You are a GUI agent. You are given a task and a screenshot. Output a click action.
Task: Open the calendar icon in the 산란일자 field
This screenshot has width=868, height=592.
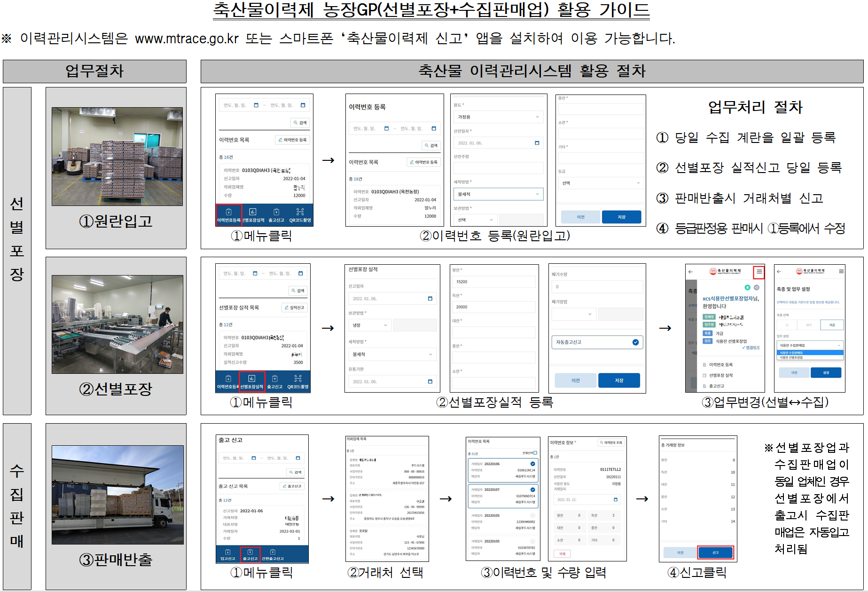(x=537, y=143)
